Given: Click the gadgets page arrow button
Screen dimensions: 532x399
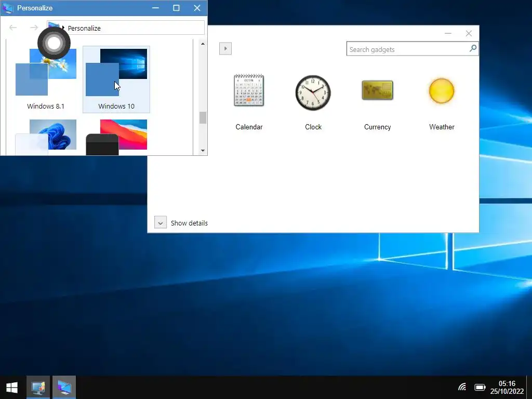Looking at the screenshot, I should tap(225, 48).
